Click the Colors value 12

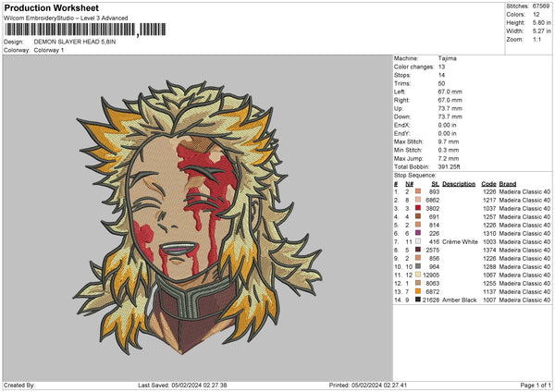pyautogui.click(x=536, y=15)
